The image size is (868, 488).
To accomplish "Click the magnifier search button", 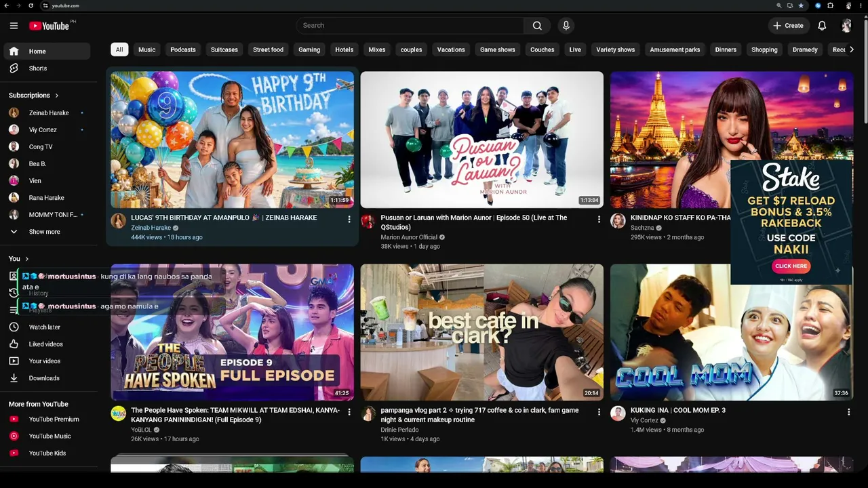I will (x=537, y=26).
